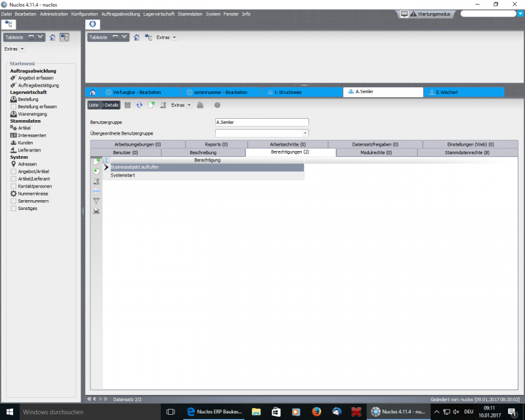
Task: Close the upper right Tableiste panel
Action: click(x=124, y=37)
